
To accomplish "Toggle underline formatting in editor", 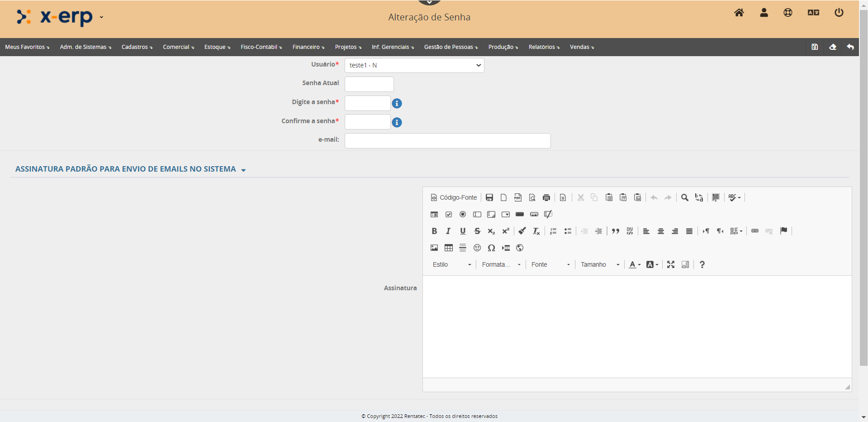I will coord(463,231).
